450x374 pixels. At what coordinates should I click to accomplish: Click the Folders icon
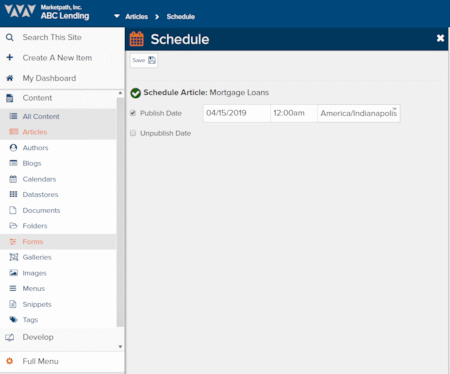pos(13,226)
